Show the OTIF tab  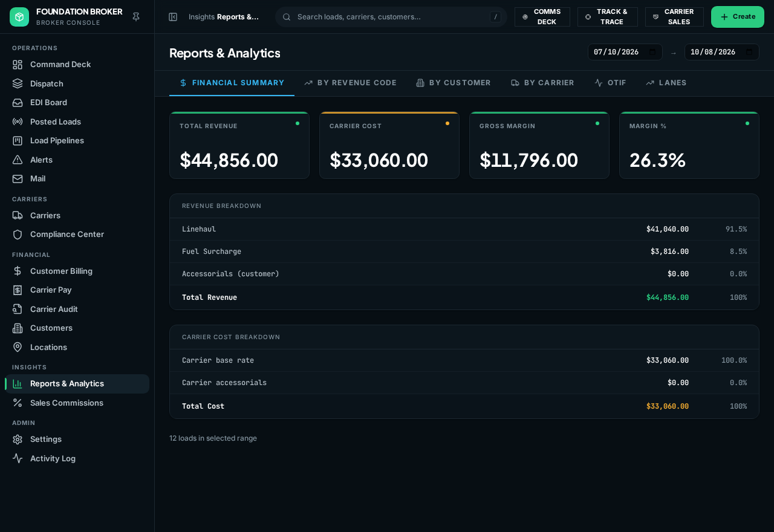[x=610, y=83]
